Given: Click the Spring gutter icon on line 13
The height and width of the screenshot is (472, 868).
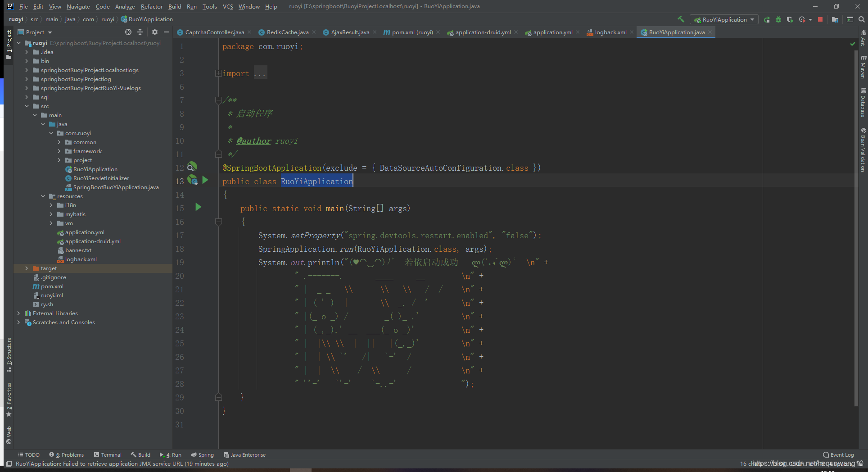Looking at the screenshot, I should click(192, 180).
